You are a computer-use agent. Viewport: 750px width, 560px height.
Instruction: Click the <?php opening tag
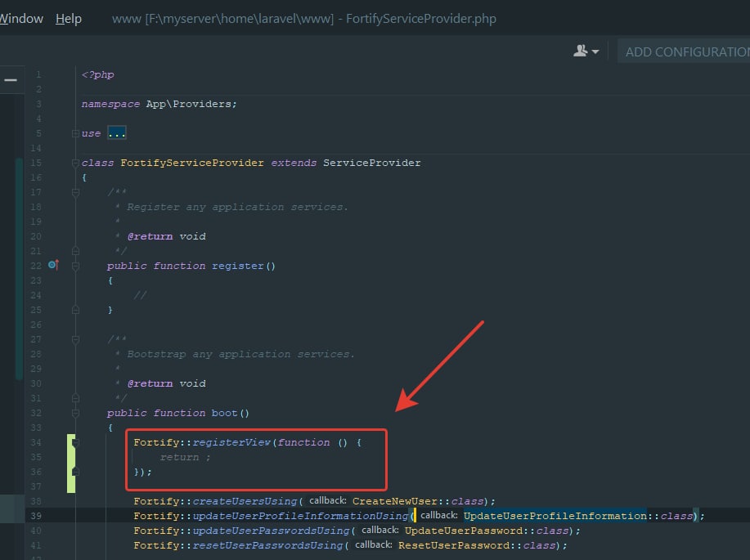coord(97,74)
